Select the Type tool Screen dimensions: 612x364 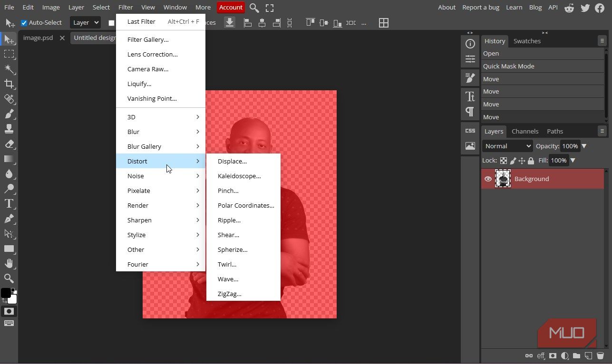coord(9,204)
